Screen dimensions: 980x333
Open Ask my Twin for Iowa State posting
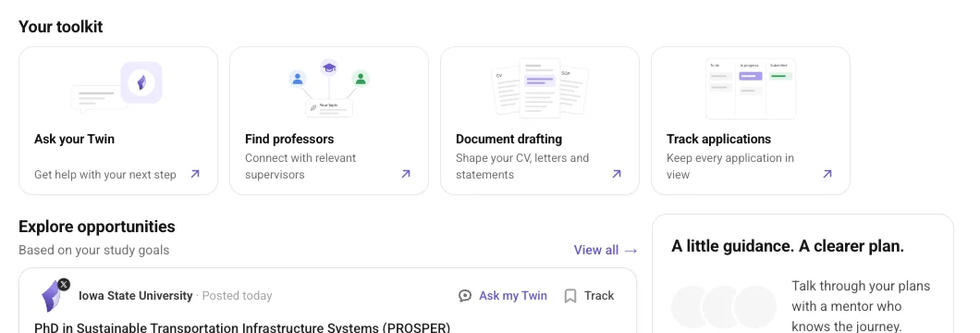point(503,296)
